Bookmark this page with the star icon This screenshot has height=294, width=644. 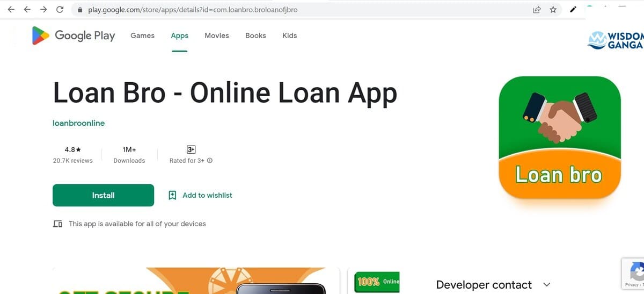click(553, 10)
